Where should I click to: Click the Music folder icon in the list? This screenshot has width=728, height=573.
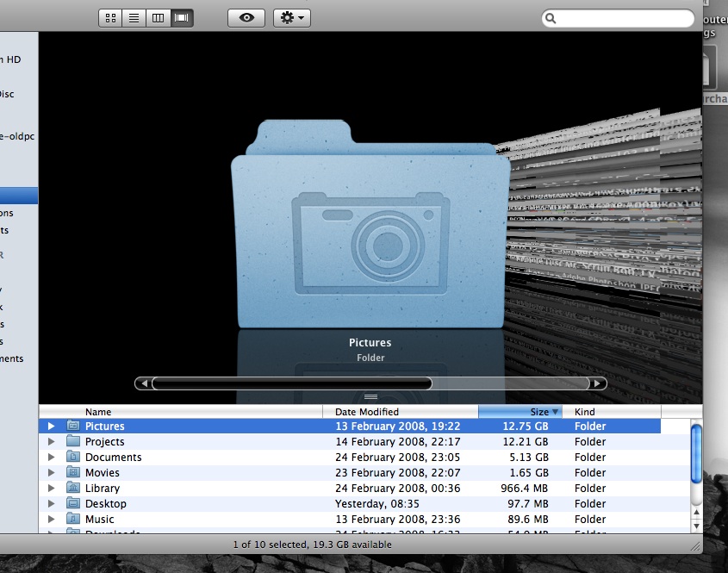point(73,519)
